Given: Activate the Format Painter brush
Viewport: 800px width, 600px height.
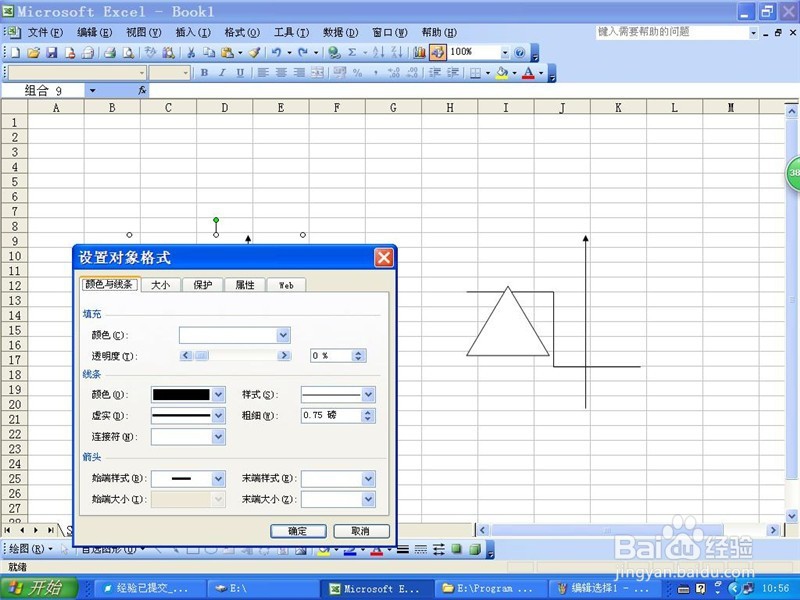Looking at the screenshot, I should click(x=255, y=53).
